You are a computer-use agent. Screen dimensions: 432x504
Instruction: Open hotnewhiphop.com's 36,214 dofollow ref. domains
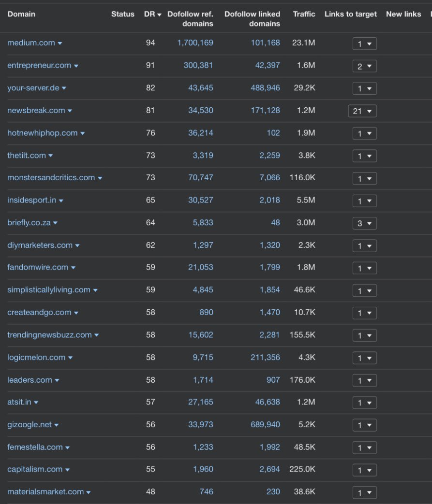201,133
